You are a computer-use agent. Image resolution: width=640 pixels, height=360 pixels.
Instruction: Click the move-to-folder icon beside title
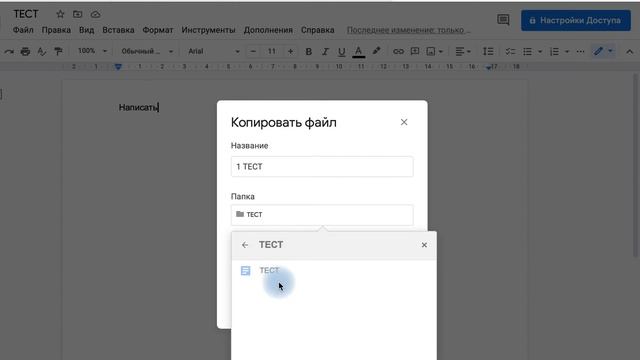click(78, 14)
